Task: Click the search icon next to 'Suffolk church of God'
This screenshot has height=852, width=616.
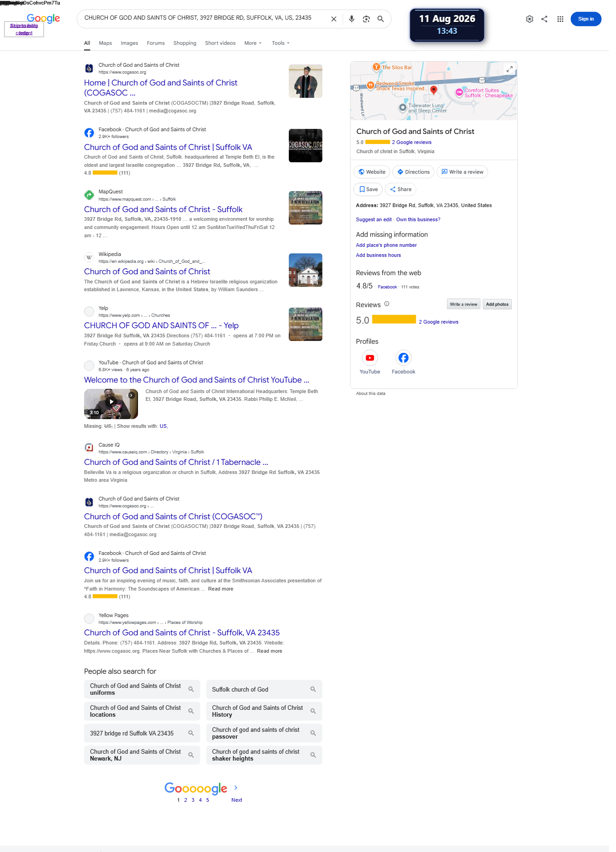Action: coord(313,689)
